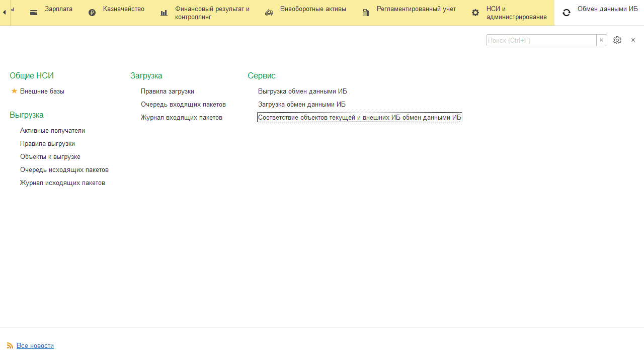Image resolution: width=644 pixels, height=362 pixels.
Task: Switch to the Казначейство section tab
Action: click(x=123, y=9)
